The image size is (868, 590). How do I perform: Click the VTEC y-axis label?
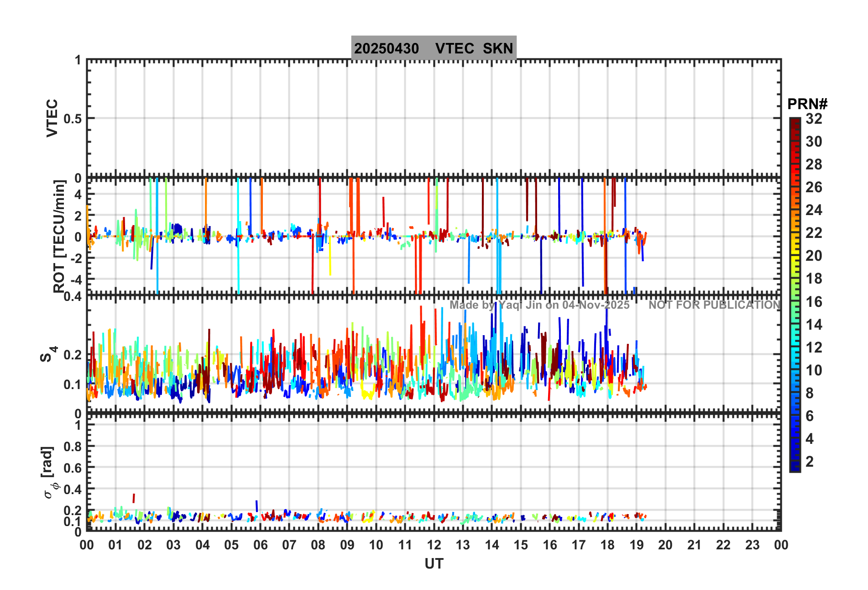point(52,118)
